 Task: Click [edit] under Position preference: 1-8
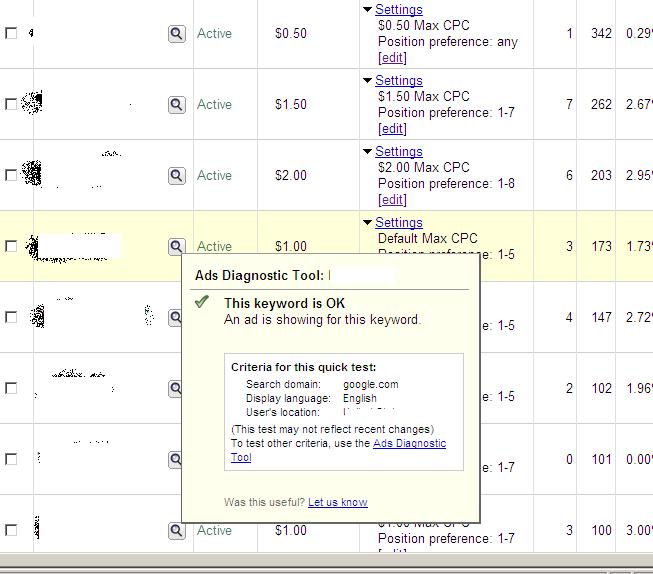(x=392, y=200)
